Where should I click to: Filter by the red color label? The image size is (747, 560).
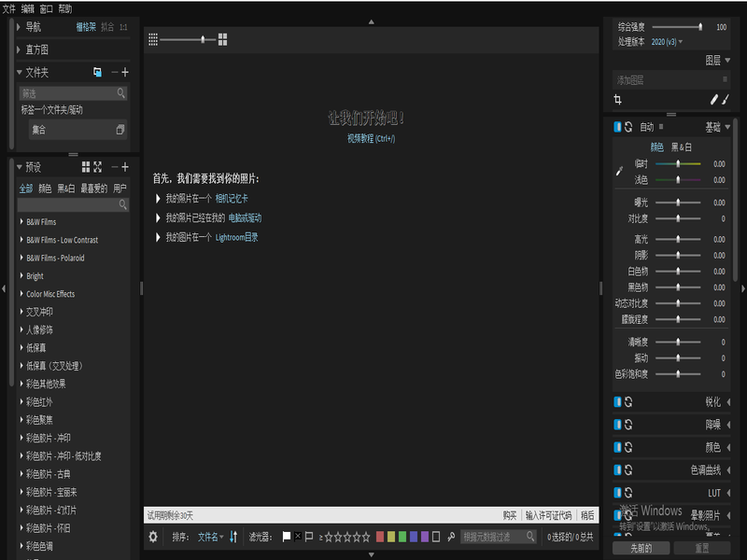click(380, 537)
